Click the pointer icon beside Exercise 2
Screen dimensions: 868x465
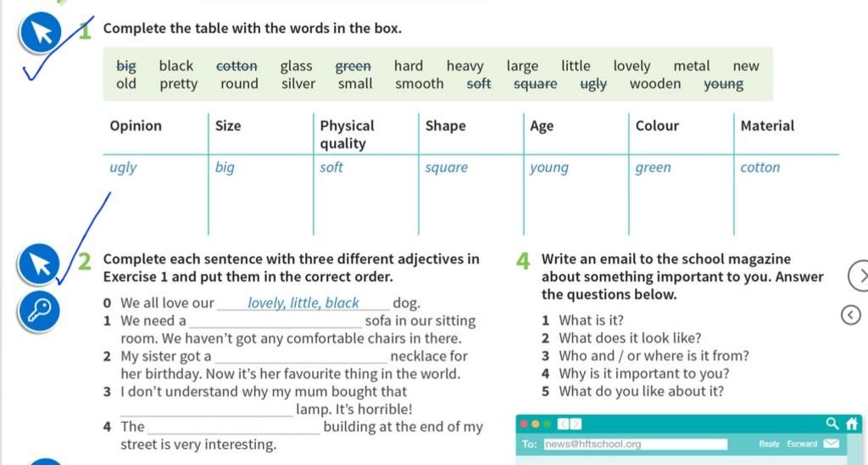(x=39, y=264)
